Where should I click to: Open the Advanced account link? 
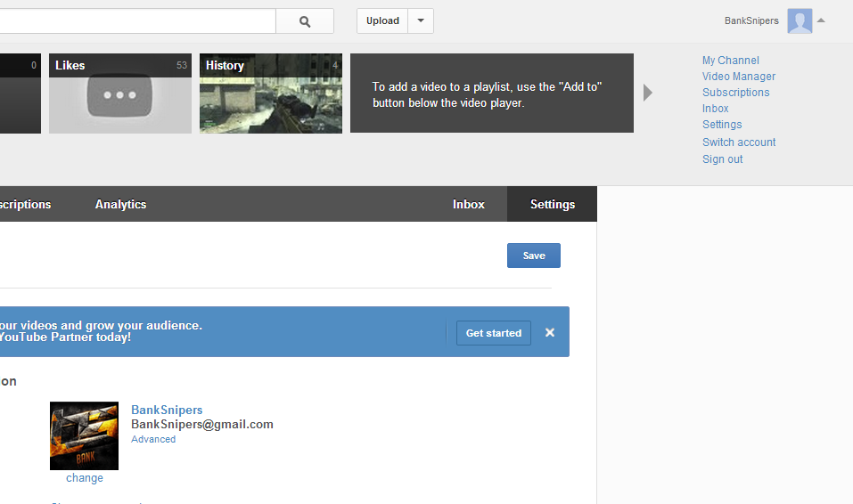tap(153, 439)
